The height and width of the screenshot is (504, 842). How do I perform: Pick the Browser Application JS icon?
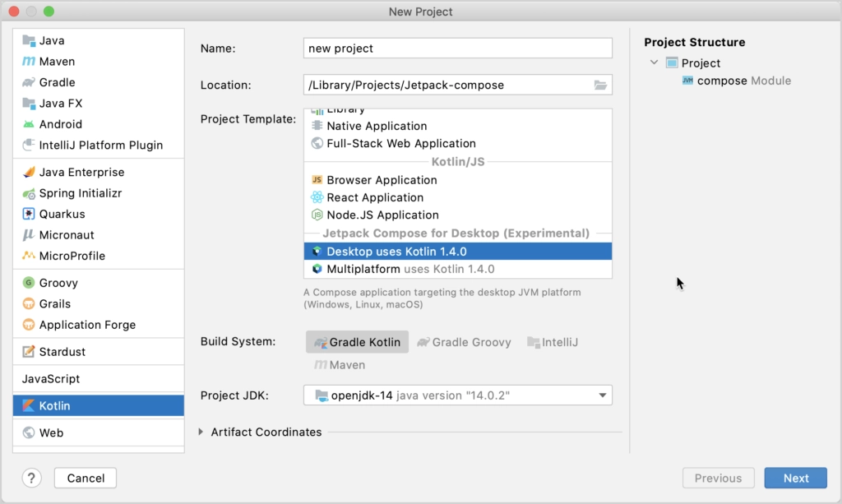317,180
